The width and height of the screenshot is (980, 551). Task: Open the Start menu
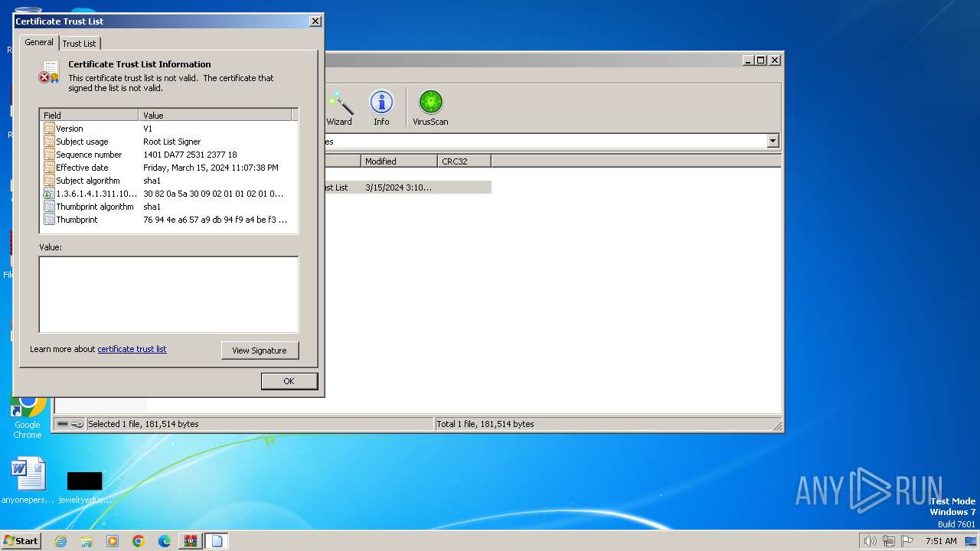click(x=21, y=540)
